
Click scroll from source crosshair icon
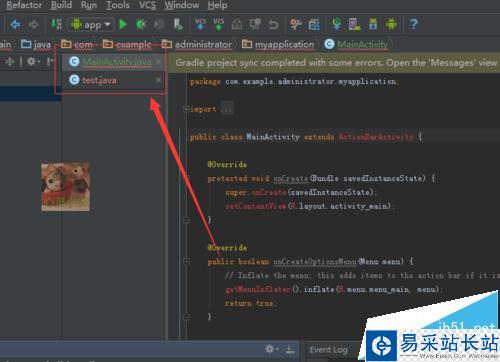(x=10, y=61)
